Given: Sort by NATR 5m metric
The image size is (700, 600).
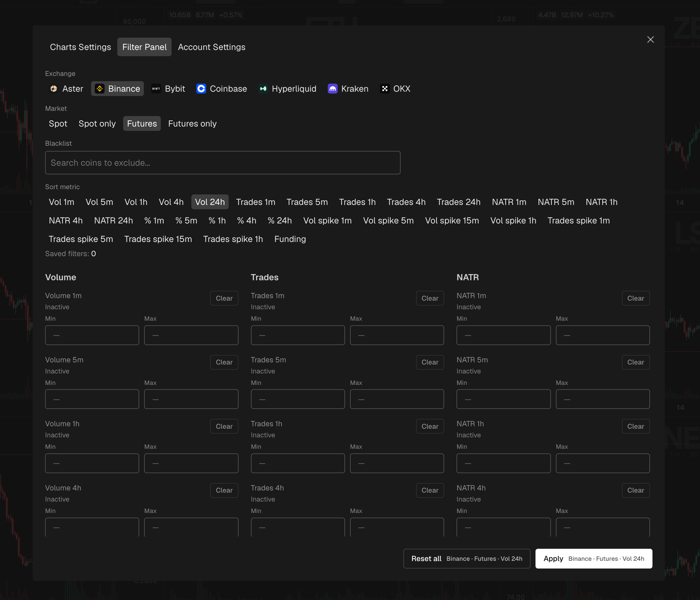Looking at the screenshot, I should click(556, 202).
